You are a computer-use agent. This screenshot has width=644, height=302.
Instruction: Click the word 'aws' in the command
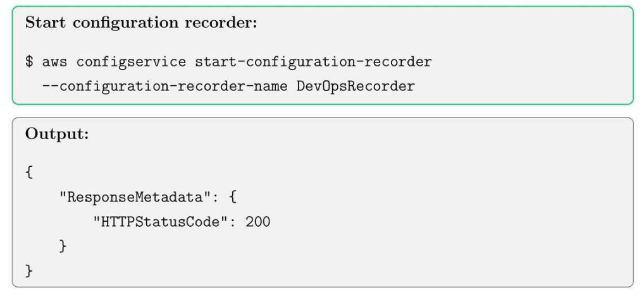(55, 62)
